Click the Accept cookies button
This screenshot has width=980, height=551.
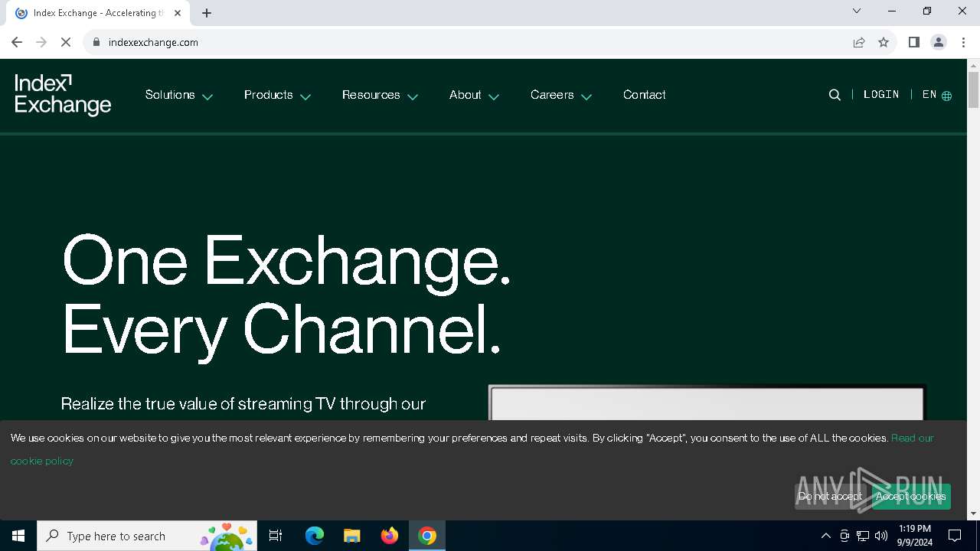[x=911, y=496]
